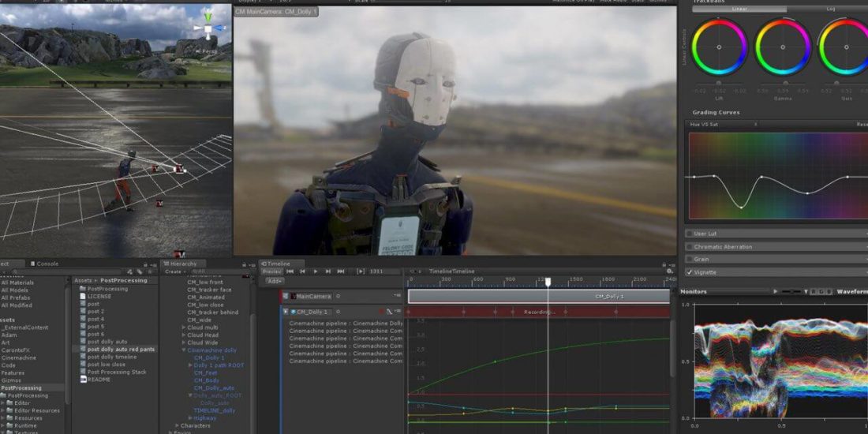Select the Timeline tab
The image size is (868, 434).
point(282,264)
